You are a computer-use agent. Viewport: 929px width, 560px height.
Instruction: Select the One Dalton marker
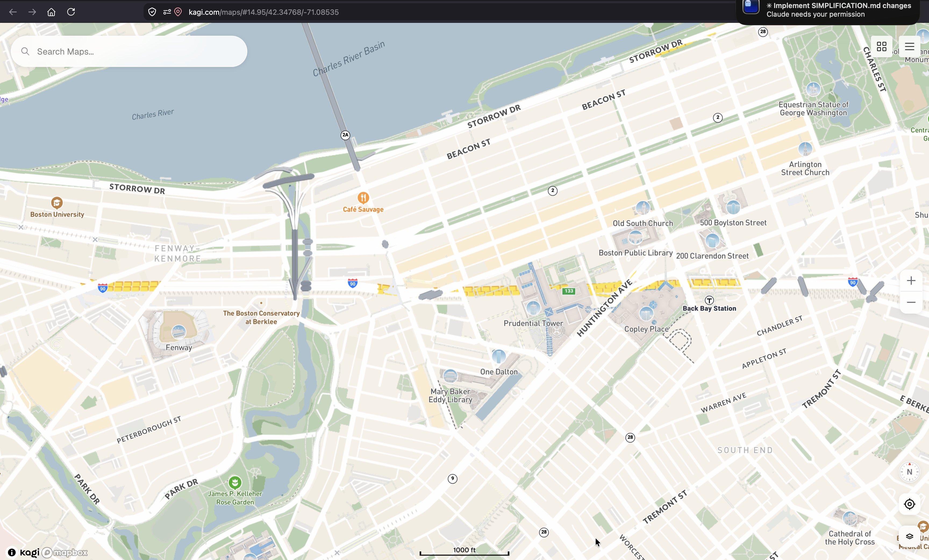tap(499, 356)
